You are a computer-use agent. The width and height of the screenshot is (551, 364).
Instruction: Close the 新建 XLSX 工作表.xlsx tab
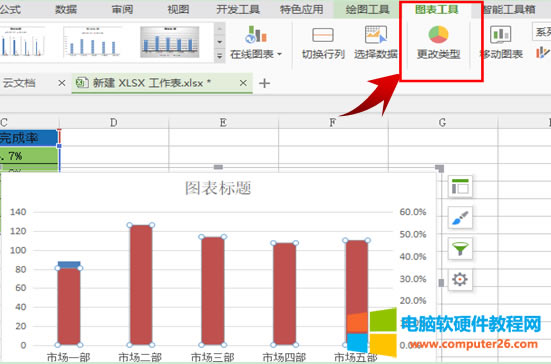243,83
